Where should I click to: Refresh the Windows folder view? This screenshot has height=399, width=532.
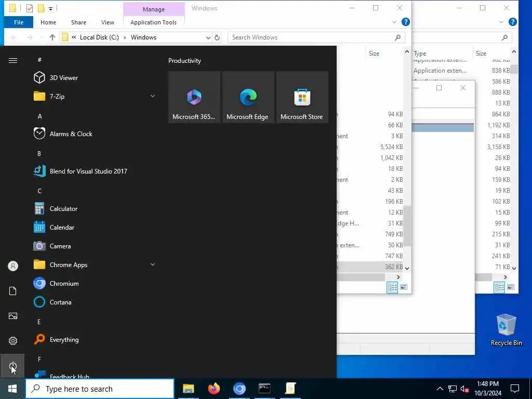coord(217,37)
